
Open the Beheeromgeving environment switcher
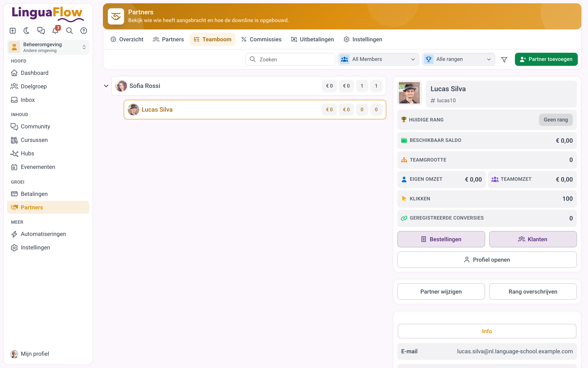pos(48,47)
